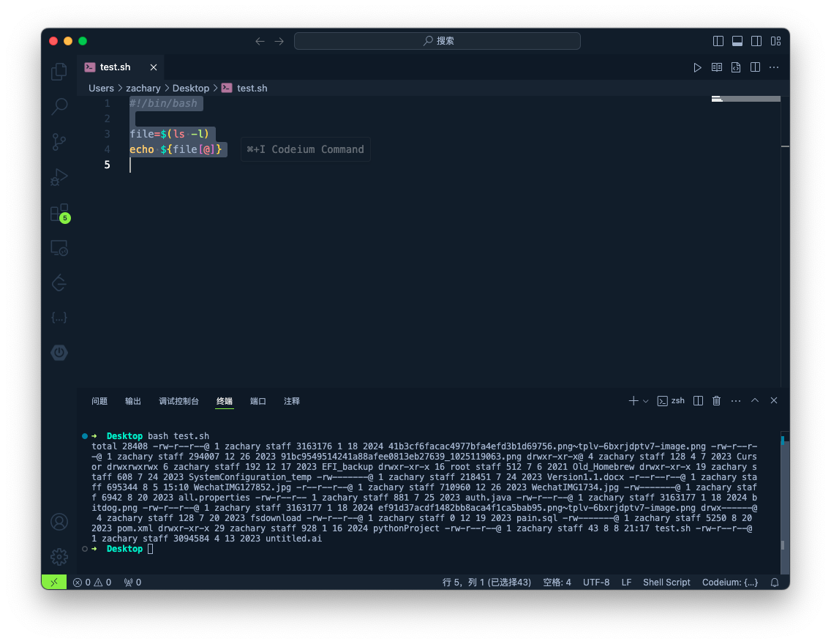
Task: Open changes compare icon in editor toolbar
Action: pos(736,67)
